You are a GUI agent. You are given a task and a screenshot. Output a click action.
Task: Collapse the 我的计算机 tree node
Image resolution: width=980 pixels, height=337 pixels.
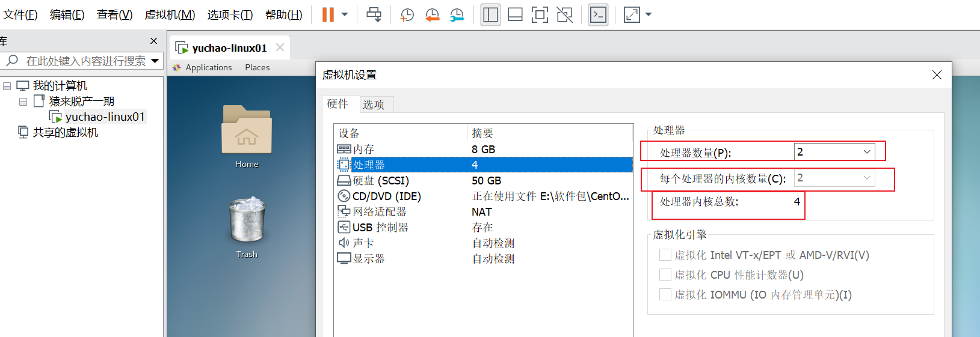coord(7,86)
